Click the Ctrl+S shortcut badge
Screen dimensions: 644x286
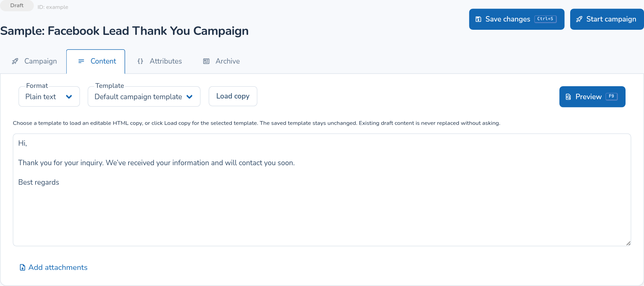click(545, 19)
